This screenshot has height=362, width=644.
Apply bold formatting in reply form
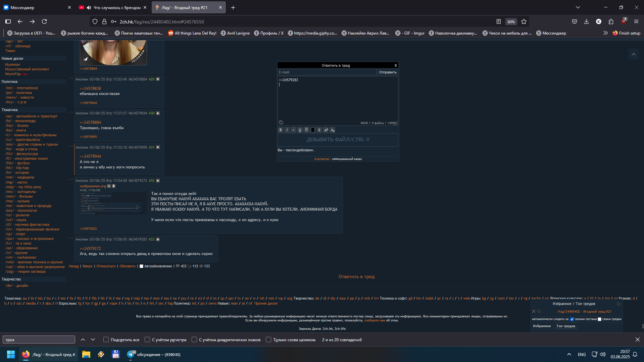(281, 130)
